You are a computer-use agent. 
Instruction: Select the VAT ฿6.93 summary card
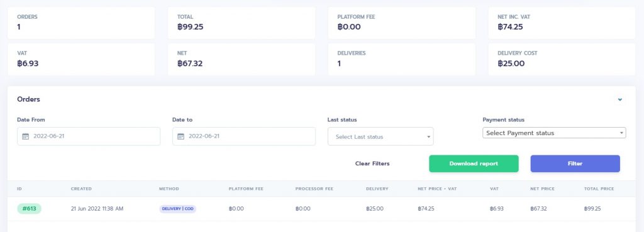[x=81, y=59]
